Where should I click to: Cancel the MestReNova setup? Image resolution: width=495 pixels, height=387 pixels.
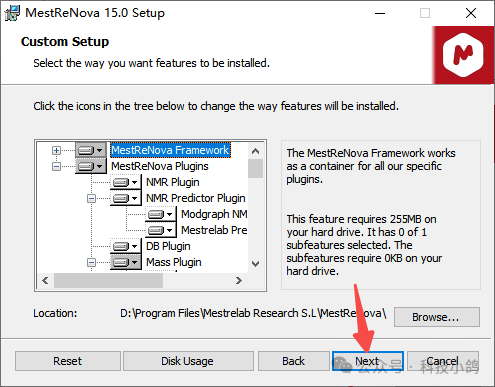(443, 361)
